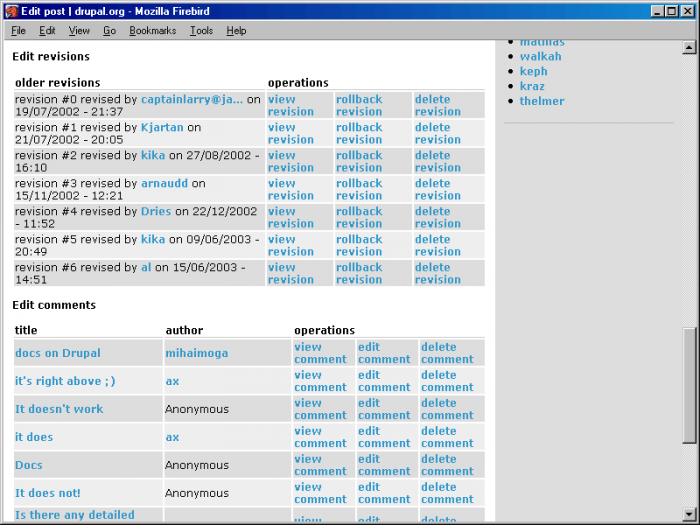Open 'it does' comment title

click(34, 437)
